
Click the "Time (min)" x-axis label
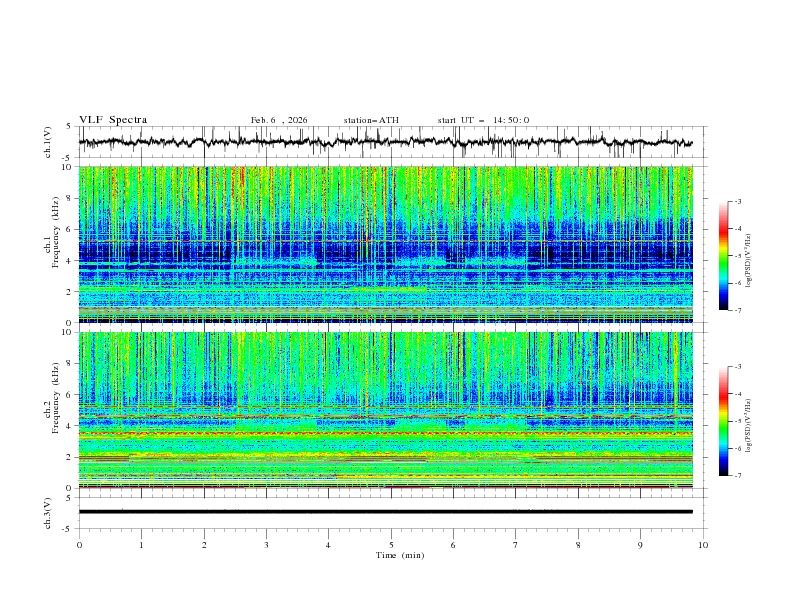click(400, 555)
